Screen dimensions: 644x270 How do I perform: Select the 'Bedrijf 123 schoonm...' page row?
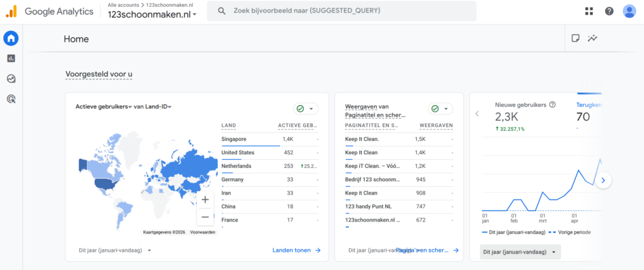point(399,179)
